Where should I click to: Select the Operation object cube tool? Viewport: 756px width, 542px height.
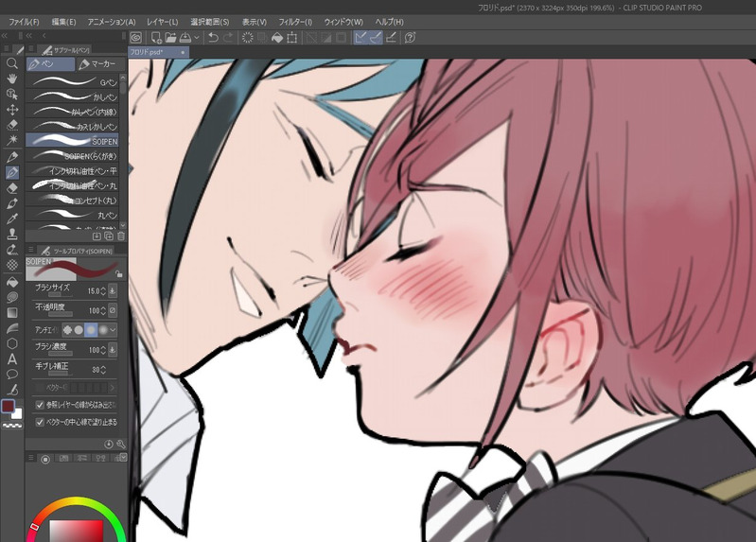pos(12,94)
